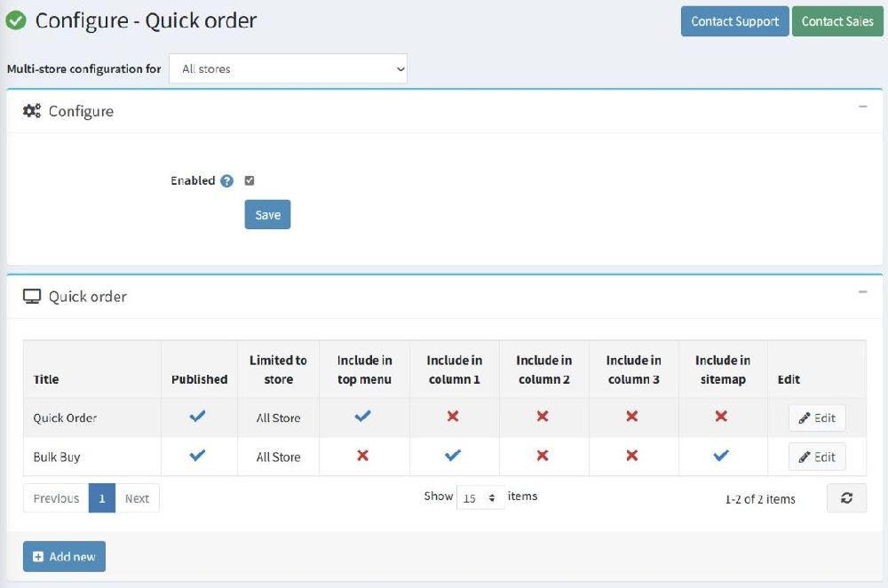Click the refresh icon on the grid
The height and width of the screenshot is (588, 888).
[846, 497]
